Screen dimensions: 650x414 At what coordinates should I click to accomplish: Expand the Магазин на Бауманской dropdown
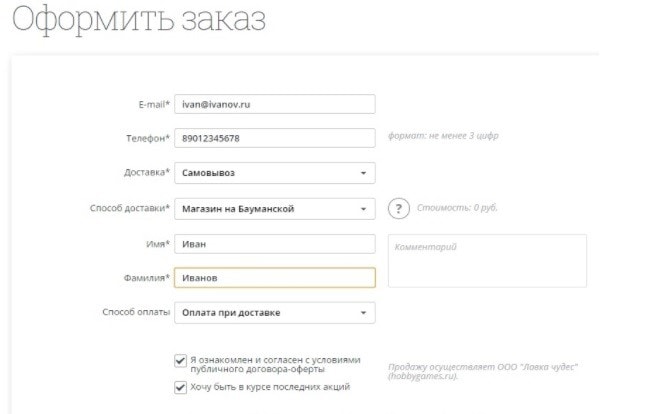pos(275,208)
